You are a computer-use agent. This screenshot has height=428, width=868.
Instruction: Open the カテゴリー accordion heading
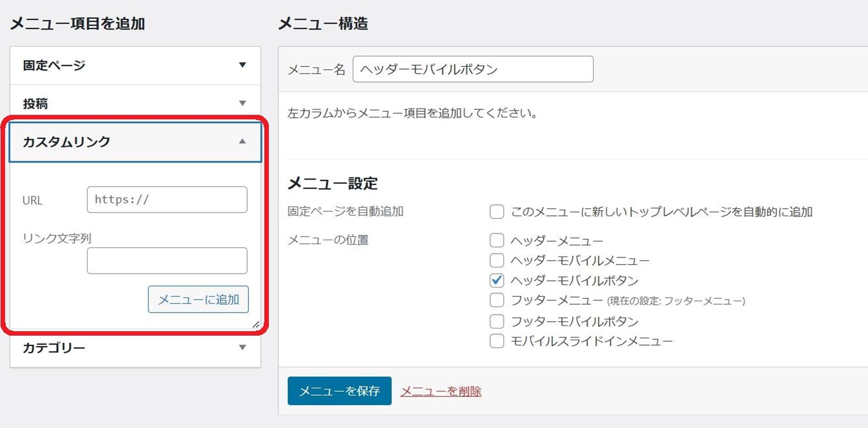54,348
